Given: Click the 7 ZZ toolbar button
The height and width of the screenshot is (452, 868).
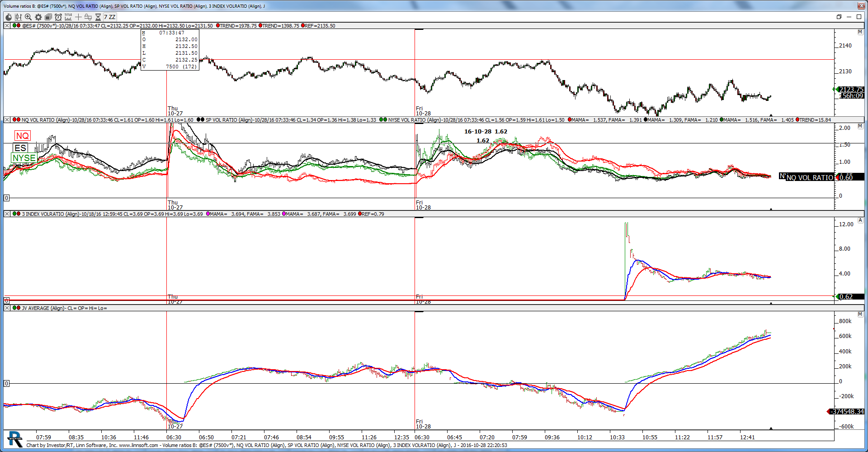Looking at the screenshot, I should click(x=110, y=17).
